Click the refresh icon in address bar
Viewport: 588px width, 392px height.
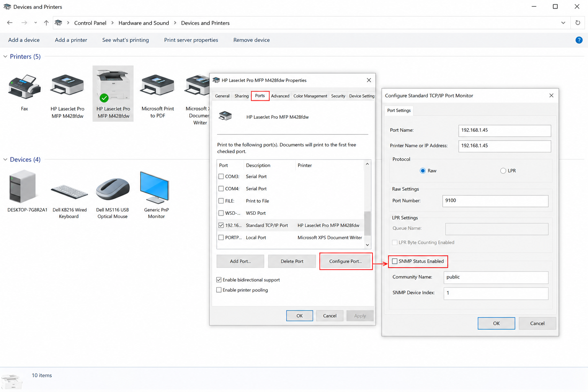578,23
